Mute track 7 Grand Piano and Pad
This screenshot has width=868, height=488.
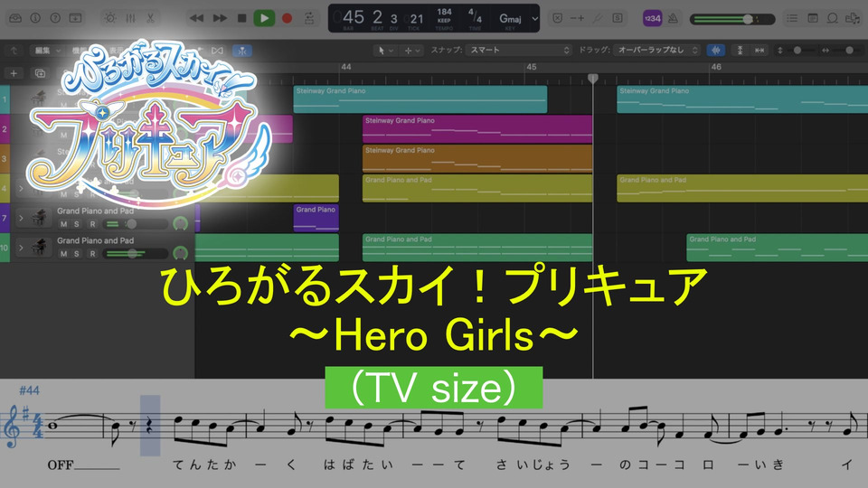[x=63, y=224]
